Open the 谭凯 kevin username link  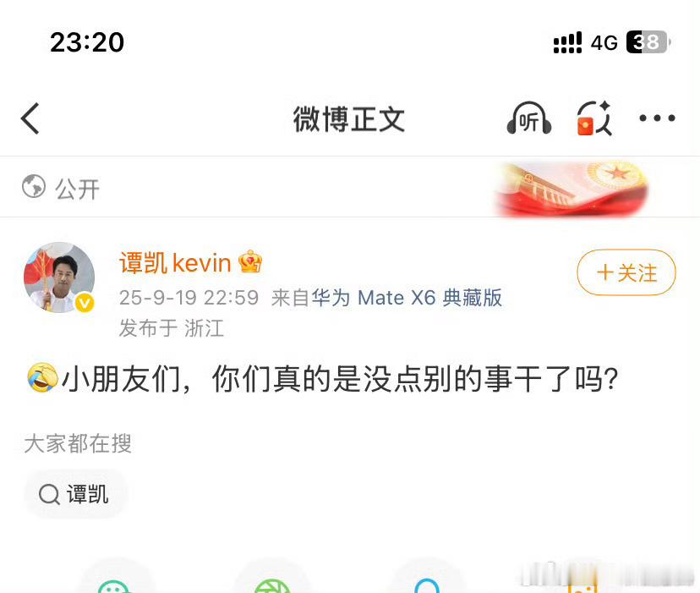(x=175, y=262)
